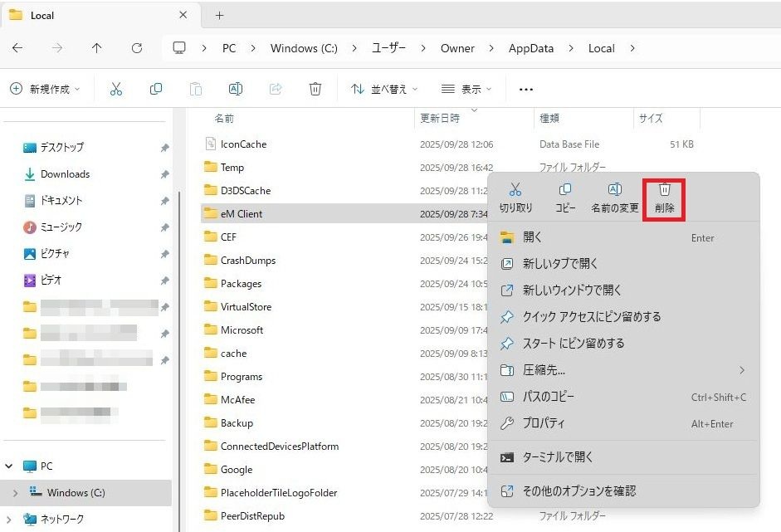Click the Back navigation arrow
The height and width of the screenshot is (532, 781).
(x=17, y=48)
